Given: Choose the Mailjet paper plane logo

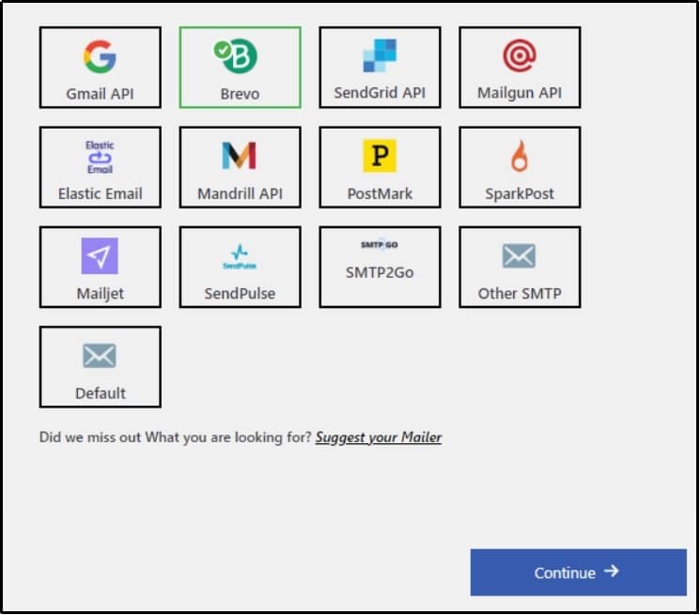Looking at the screenshot, I should (x=100, y=256).
